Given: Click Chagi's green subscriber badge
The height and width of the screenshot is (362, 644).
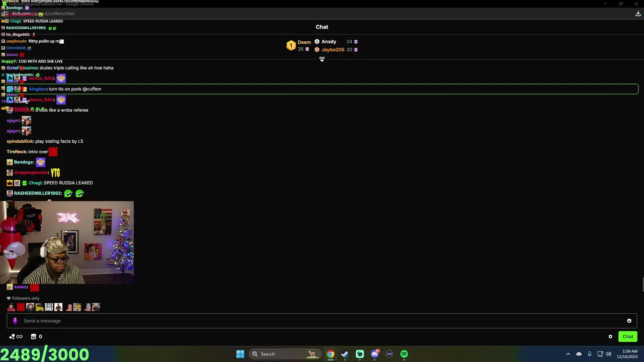Looking at the screenshot, I should pos(24,183).
